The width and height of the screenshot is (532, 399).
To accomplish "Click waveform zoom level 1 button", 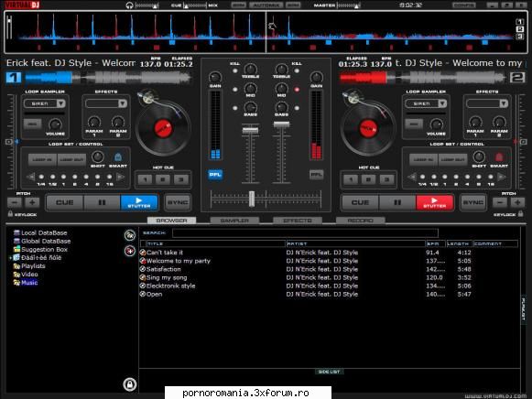I will click(520, 22).
